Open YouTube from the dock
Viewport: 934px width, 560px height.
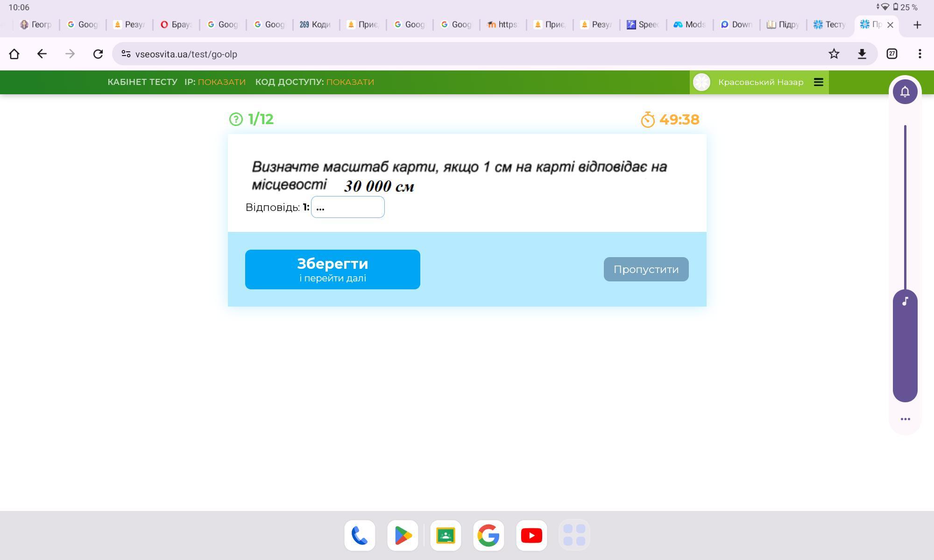click(x=531, y=535)
